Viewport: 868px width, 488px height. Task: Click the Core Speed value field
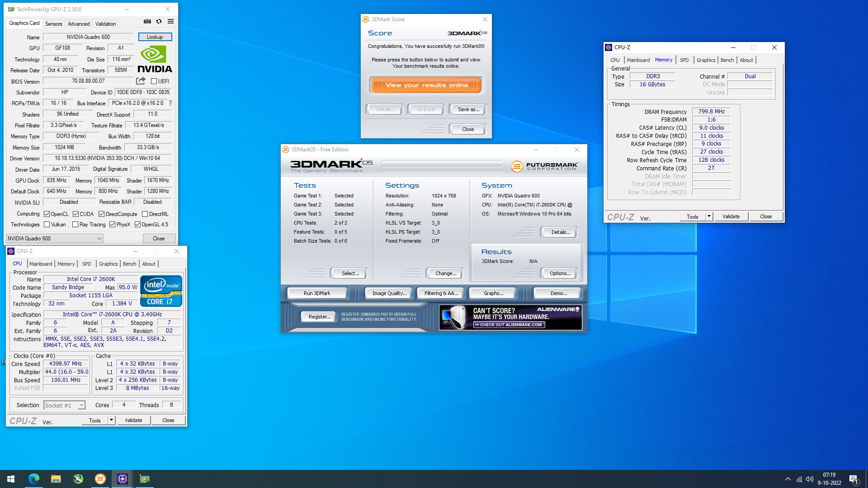[x=66, y=364]
